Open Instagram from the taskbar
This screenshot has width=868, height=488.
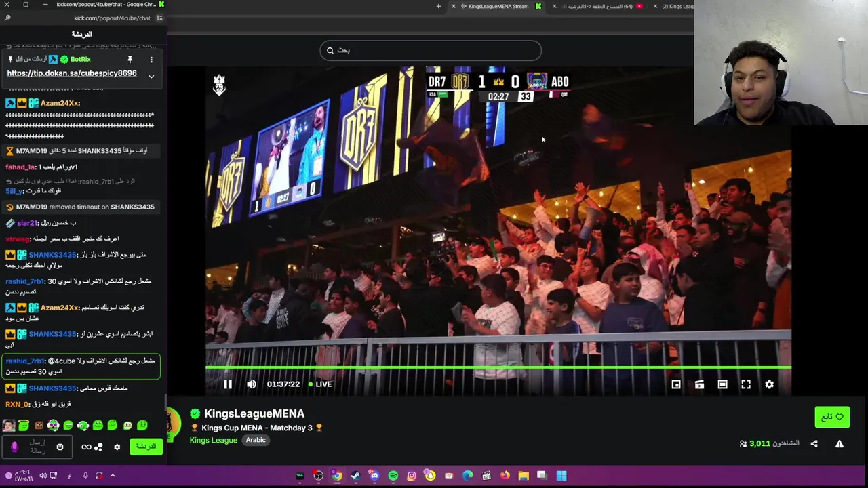coord(412,476)
